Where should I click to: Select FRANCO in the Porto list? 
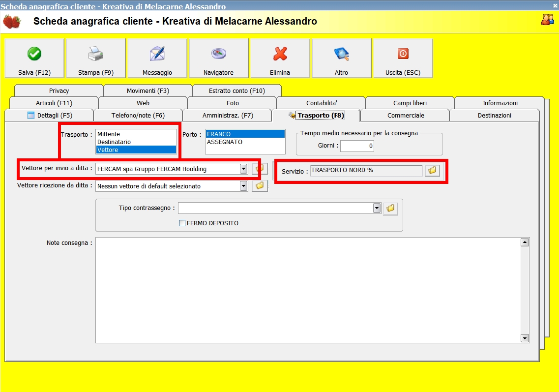245,134
